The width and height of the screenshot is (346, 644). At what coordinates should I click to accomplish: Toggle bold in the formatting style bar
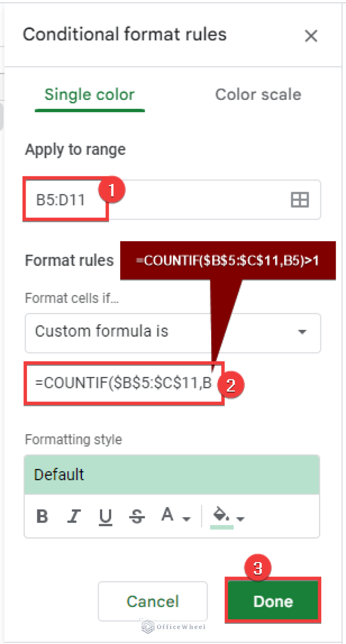[42, 516]
